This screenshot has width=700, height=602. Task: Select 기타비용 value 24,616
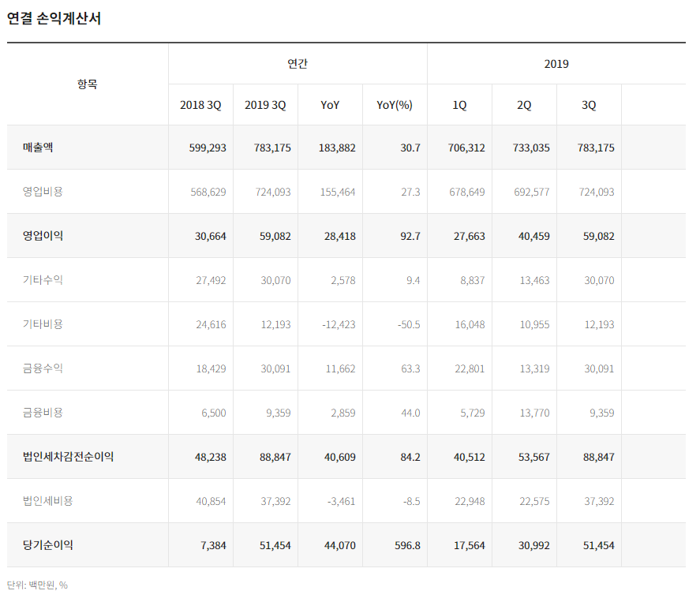pyautogui.click(x=211, y=324)
